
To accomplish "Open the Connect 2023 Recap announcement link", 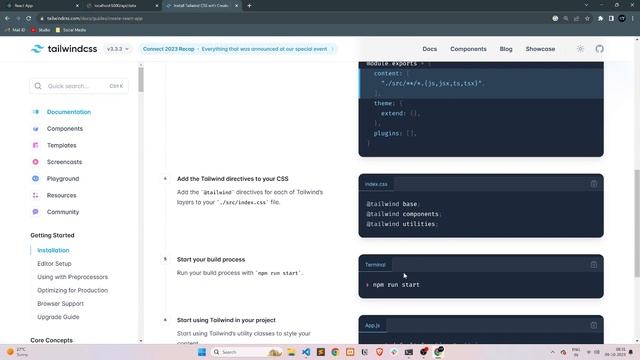I will pos(238,49).
